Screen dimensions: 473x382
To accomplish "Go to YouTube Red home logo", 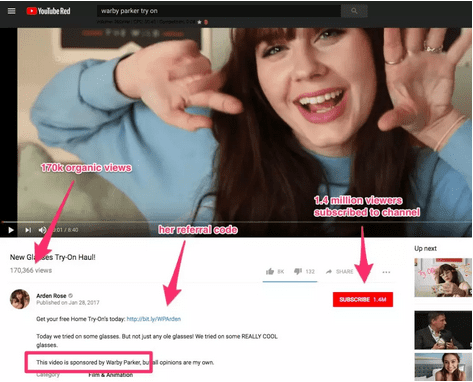I will 48,11.
